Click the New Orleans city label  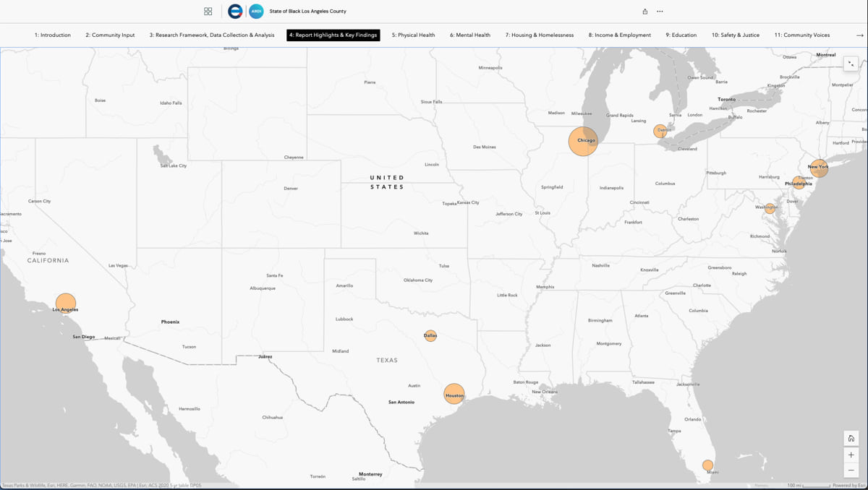(x=545, y=392)
